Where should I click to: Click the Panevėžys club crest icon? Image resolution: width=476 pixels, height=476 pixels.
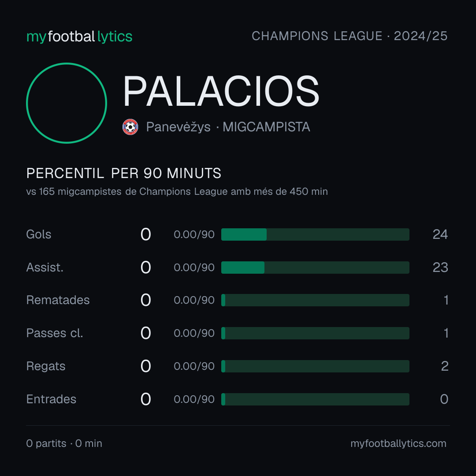(x=130, y=127)
